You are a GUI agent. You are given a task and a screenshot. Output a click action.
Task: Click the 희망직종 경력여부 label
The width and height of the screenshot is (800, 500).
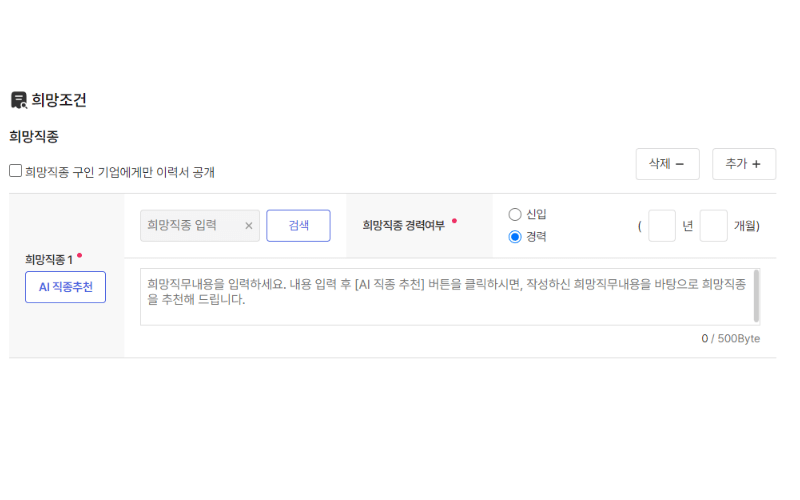404,226
